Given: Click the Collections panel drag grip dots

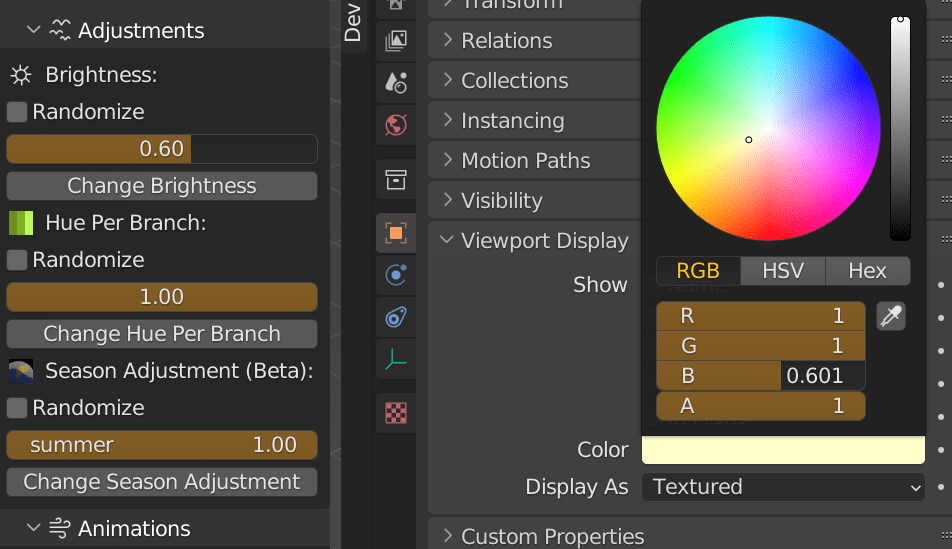Looking at the screenshot, I should [946, 80].
